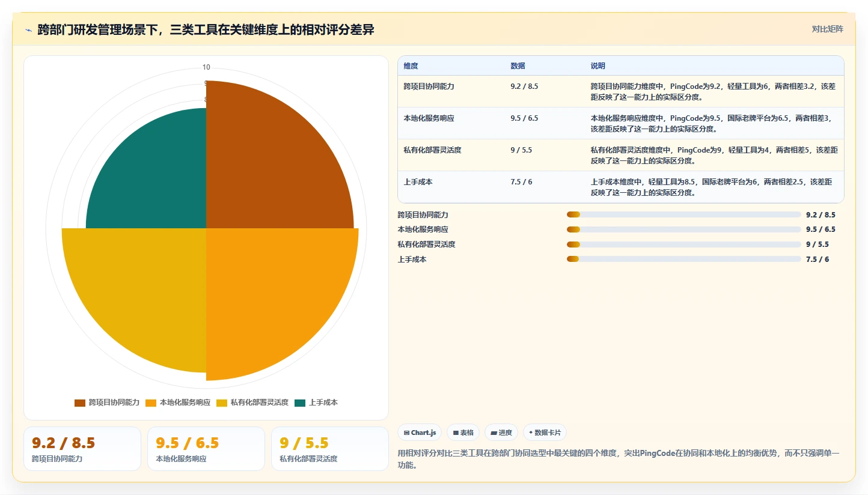Click the 进度 chip
868x495 pixels.
pyautogui.click(x=501, y=433)
